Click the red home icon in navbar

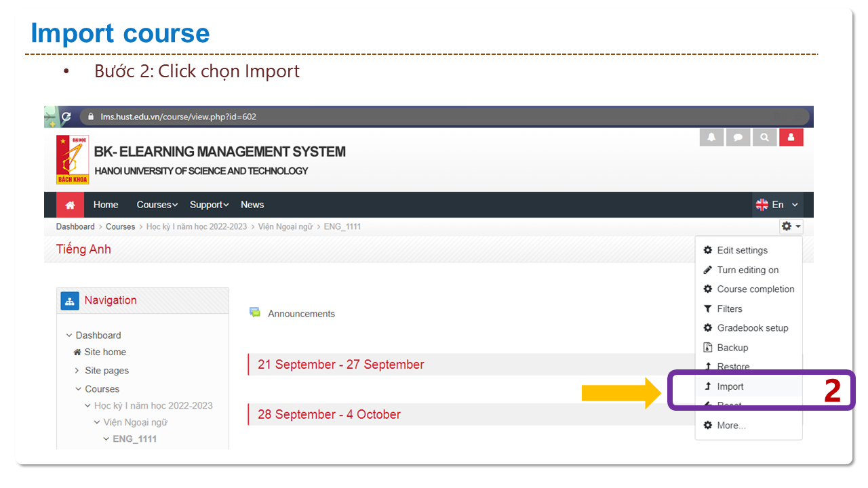click(70, 205)
